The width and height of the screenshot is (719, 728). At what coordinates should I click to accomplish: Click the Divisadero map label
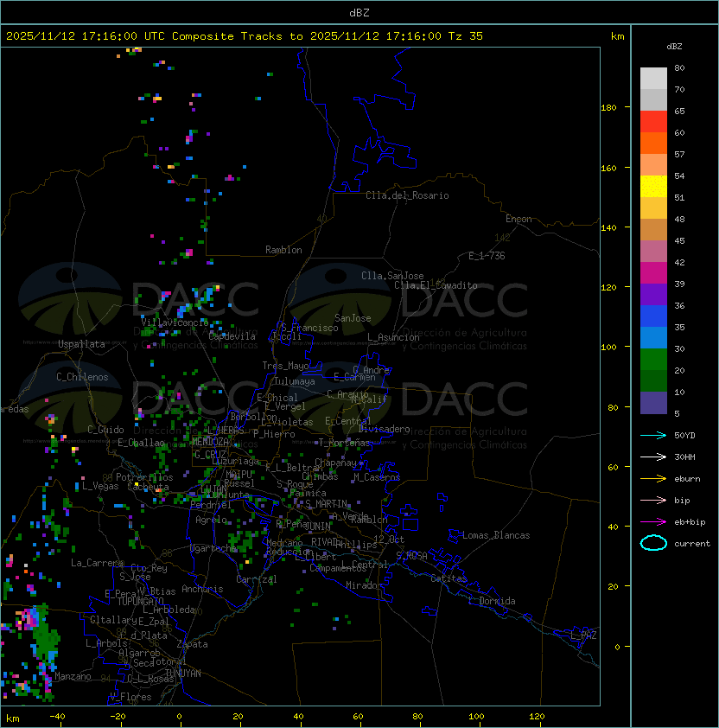coord(384,429)
